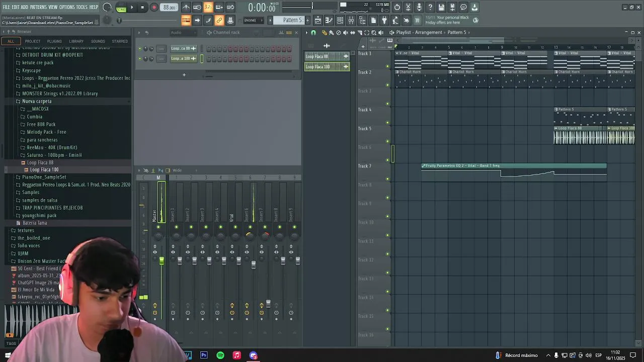
Task: Toggle the metronome icon
Action: (186, 7)
